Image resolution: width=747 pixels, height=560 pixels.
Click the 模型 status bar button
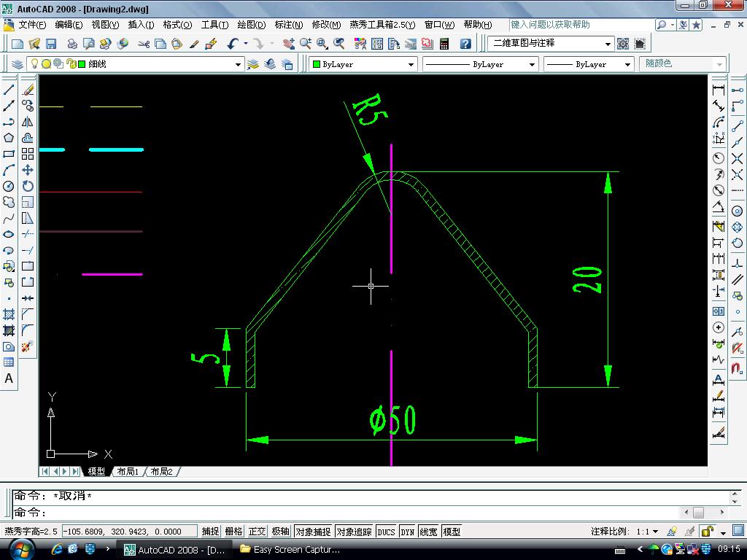point(452,532)
